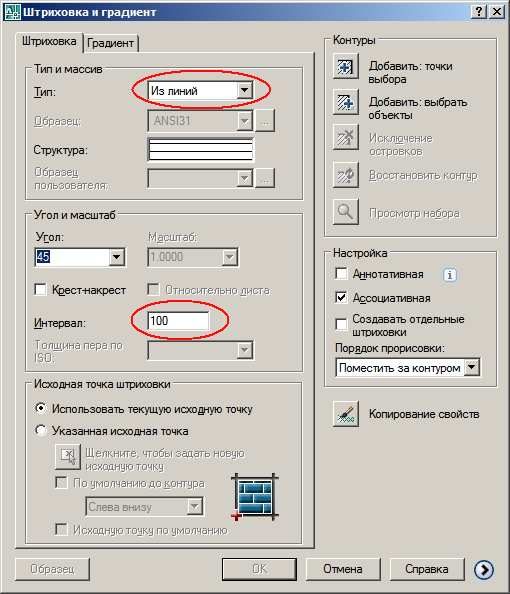This screenshot has height=594, width=510.
Task: Click the Inherit properties brush icon
Action: (345, 414)
